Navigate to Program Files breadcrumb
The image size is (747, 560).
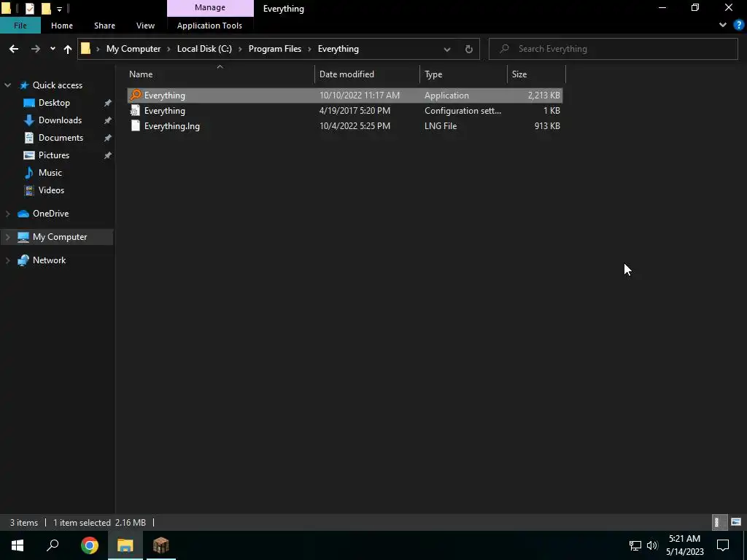(x=275, y=49)
